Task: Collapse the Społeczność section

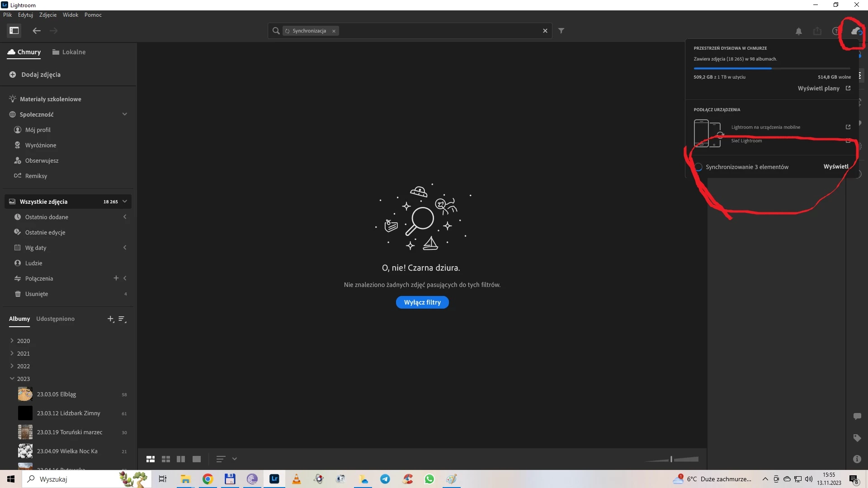Action: [x=125, y=114]
